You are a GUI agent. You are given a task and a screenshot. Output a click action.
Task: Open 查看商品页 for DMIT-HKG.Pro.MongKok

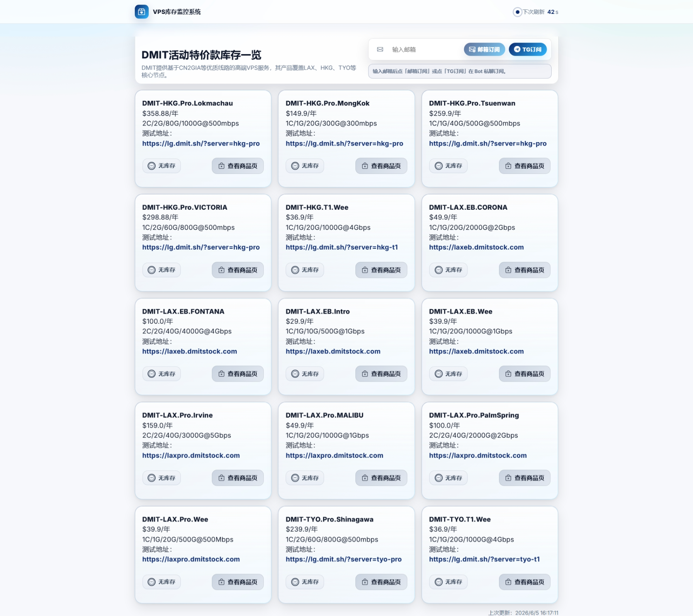click(x=381, y=166)
